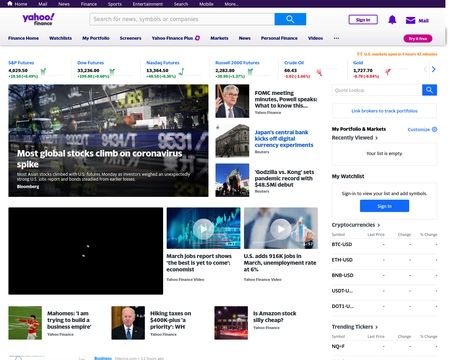Open the Crude Oil ticker
This screenshot has height=360, width=450.
click(294, 63)
